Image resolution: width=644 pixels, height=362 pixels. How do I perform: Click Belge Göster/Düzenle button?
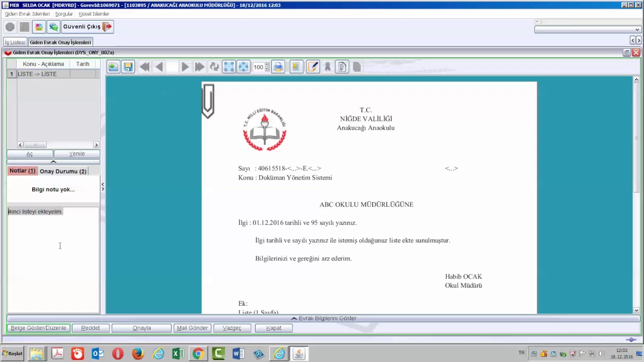[38, 328]
